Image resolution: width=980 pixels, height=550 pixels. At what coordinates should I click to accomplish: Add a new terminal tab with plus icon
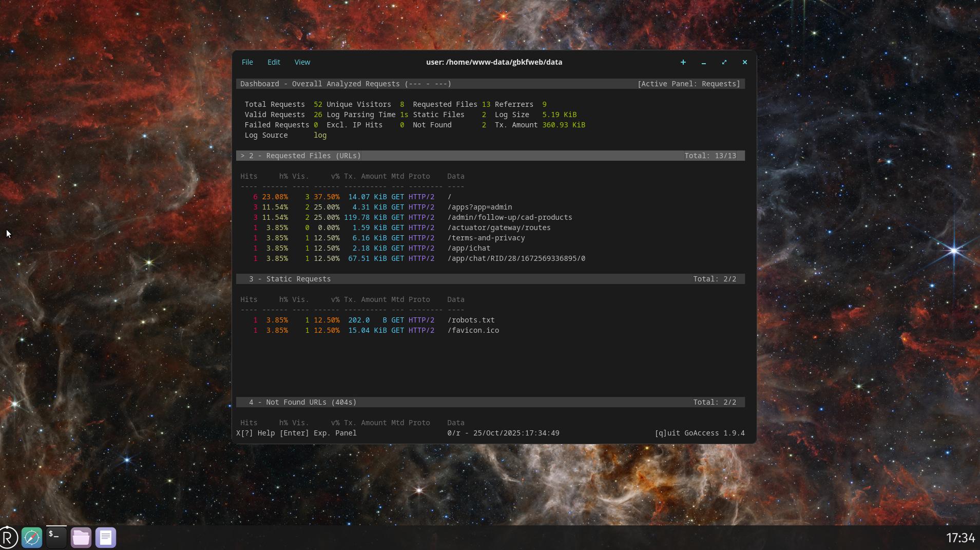pyautogui.click(x=683, y=62)
